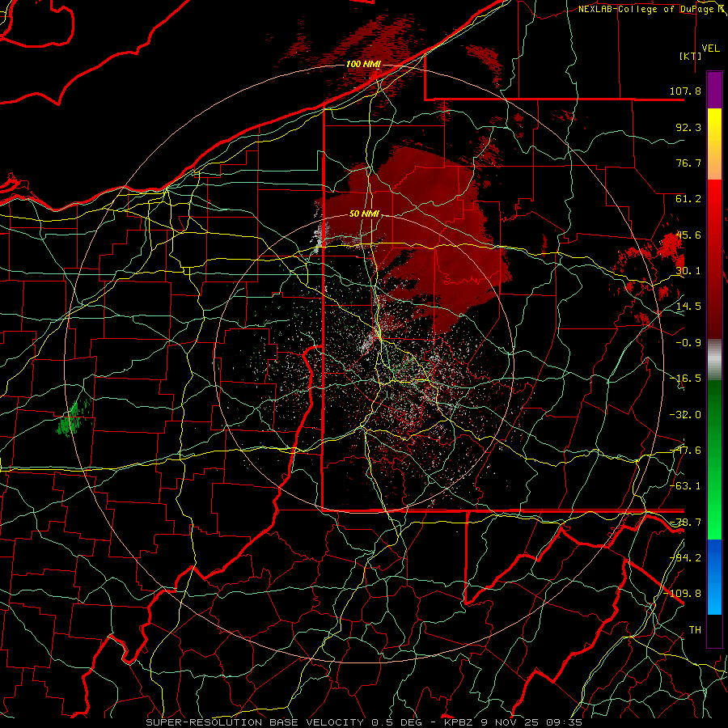Click the [KT] units label
This screenshot has width=728, height=728.
691,56
